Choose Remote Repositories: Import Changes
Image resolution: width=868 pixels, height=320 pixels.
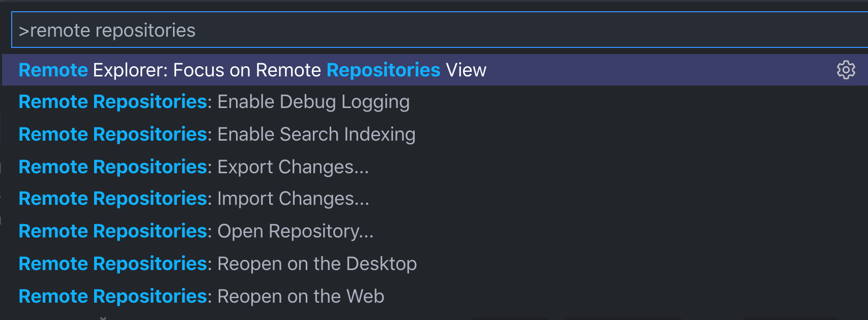[193, 199]
